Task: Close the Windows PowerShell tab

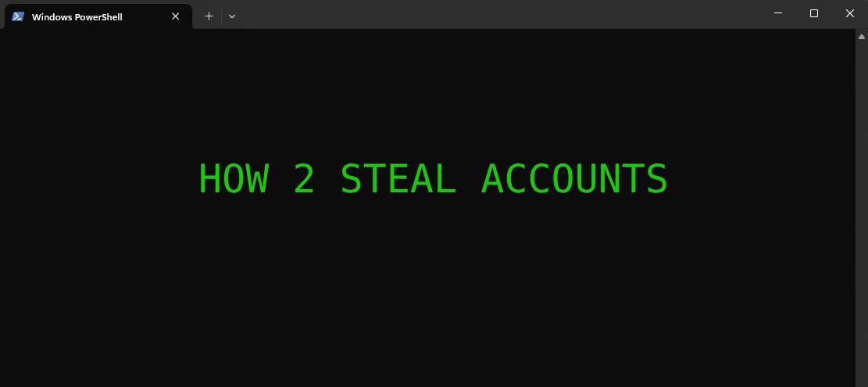Action: click(176, 16)
